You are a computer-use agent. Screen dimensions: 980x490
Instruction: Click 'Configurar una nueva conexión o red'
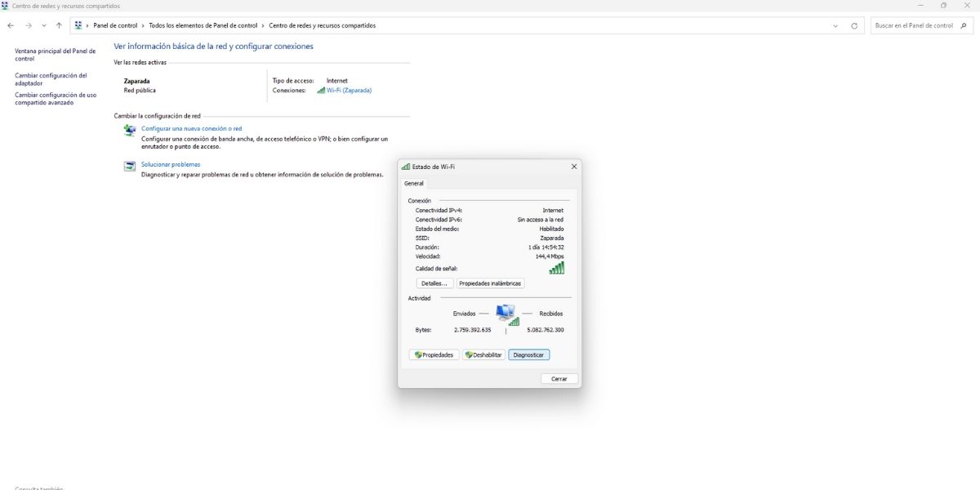click(x=192, y=129)
